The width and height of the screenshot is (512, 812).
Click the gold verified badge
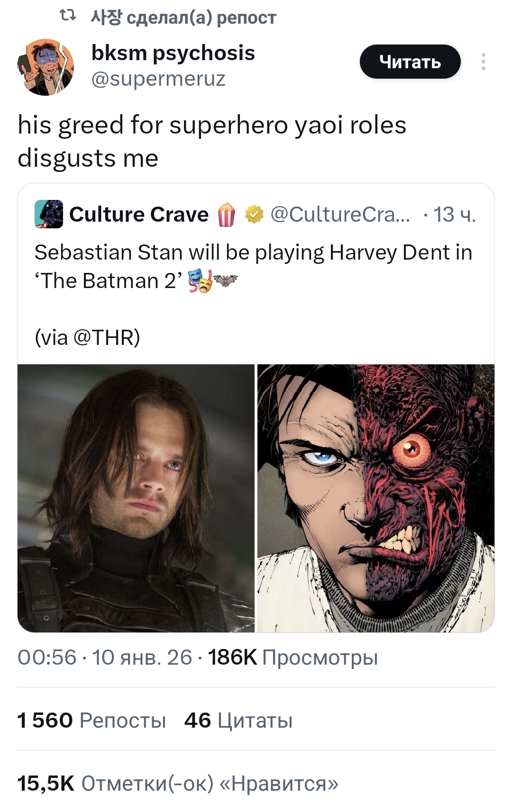pos(254,215)
